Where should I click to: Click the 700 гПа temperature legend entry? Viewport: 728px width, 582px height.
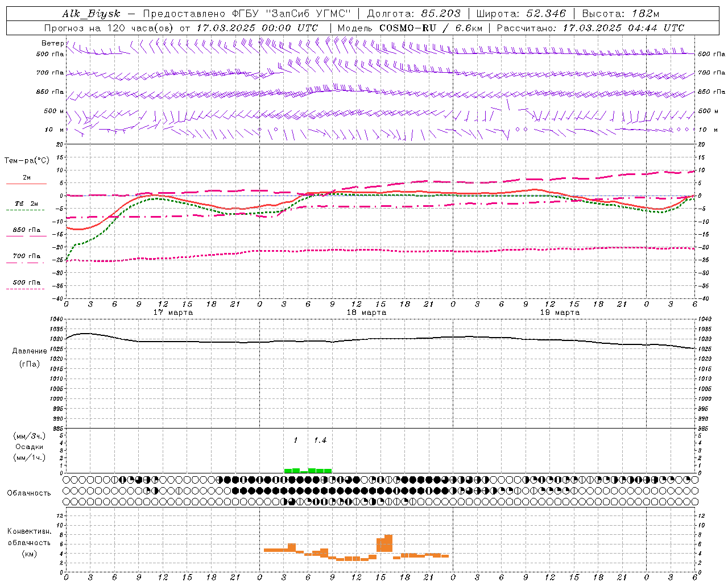[27, 256]
